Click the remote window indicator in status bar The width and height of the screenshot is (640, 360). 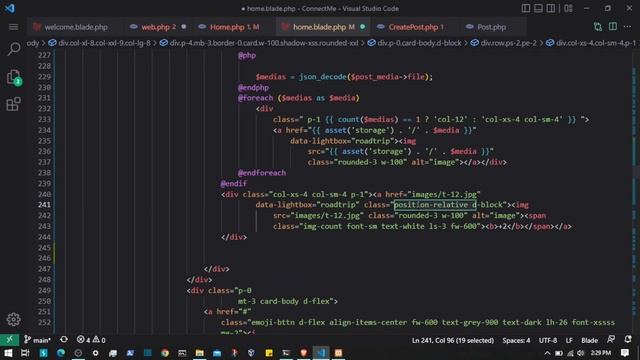(x=9, y=340)
